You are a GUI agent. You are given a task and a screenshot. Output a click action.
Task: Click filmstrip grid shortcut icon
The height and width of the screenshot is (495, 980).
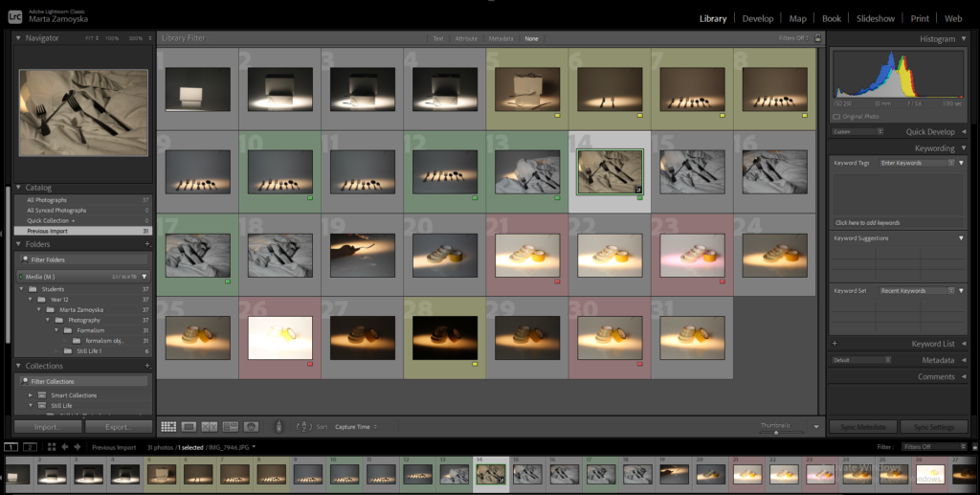[x=52, y=447]
